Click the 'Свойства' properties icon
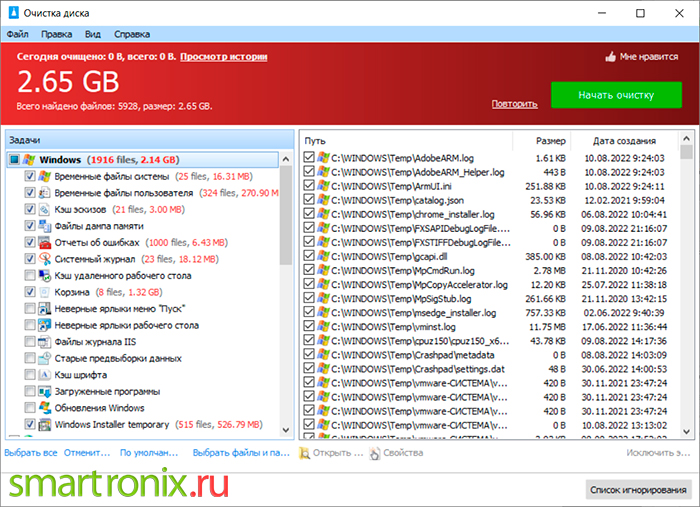Image resolution: width=700 pixels, height=507 pixels. 375,453
